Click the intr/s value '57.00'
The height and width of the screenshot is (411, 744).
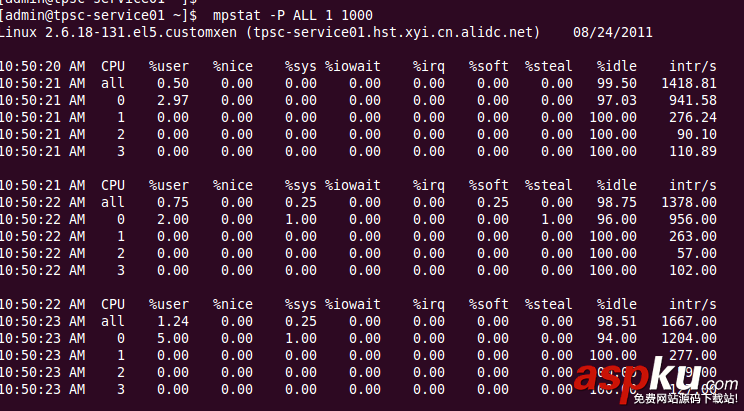point(697,253)
